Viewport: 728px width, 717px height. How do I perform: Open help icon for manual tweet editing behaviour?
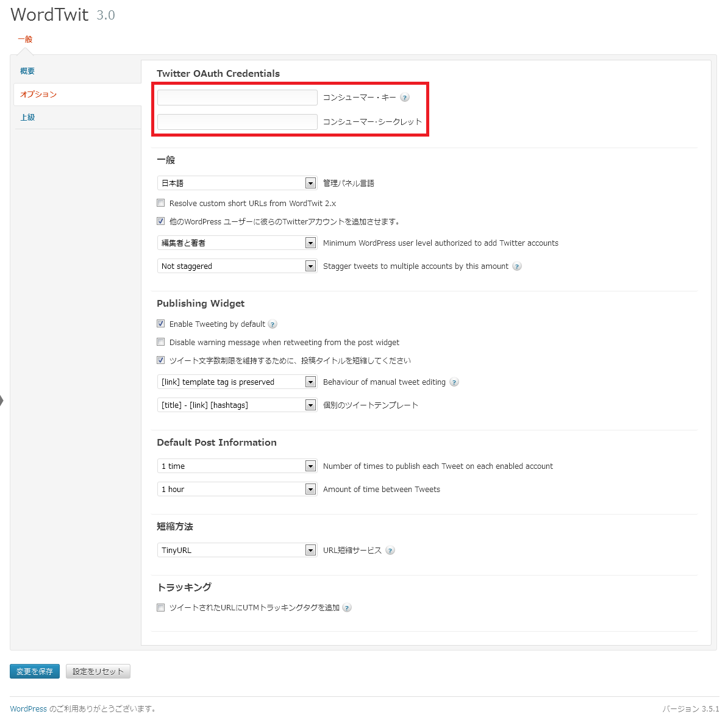[x=454, y=382]
